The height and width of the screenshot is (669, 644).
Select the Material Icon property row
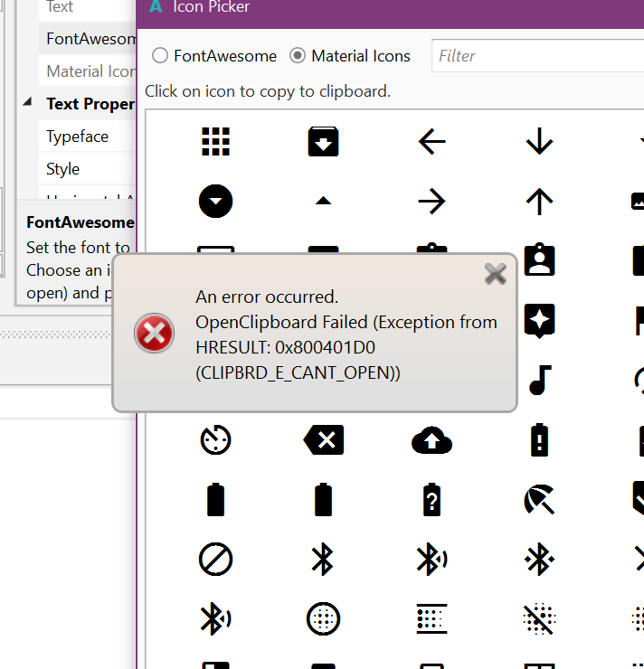(x=87, y=71)
